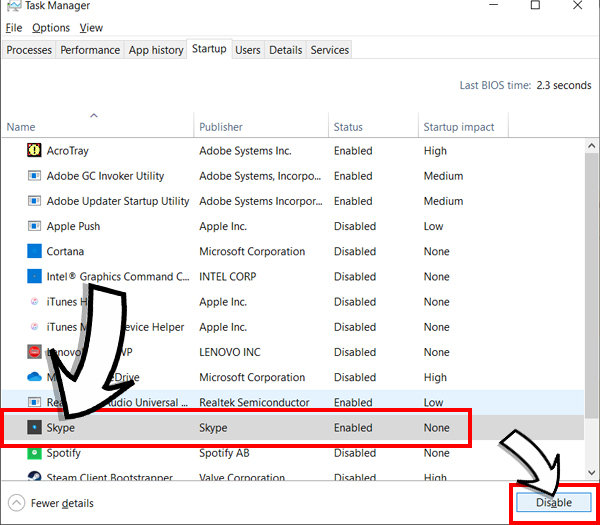
Task: Click the iTunes Mobile Device Helper icon
Action: point(34,327)
